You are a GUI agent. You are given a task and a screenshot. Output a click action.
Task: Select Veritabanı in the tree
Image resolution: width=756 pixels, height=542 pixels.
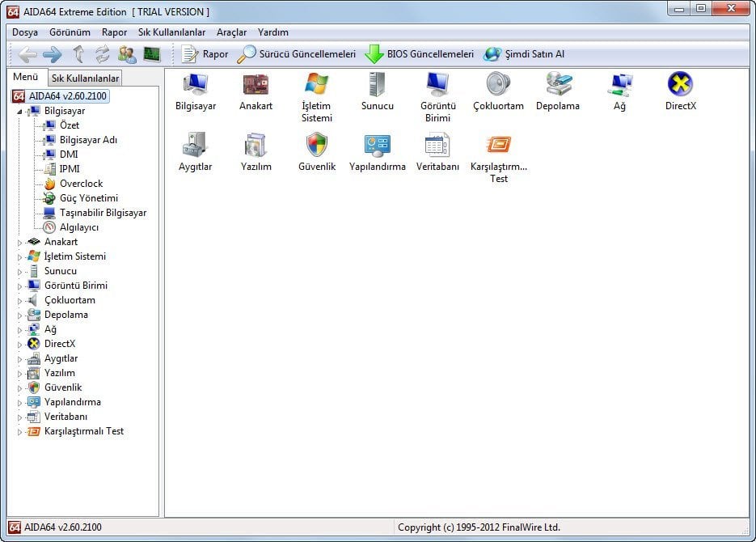65,417
